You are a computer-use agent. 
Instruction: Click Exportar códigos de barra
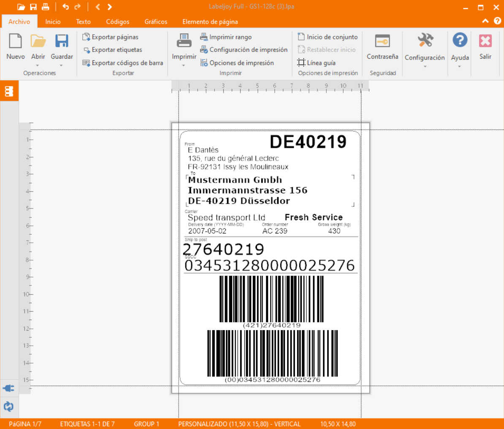coord(123,63)
